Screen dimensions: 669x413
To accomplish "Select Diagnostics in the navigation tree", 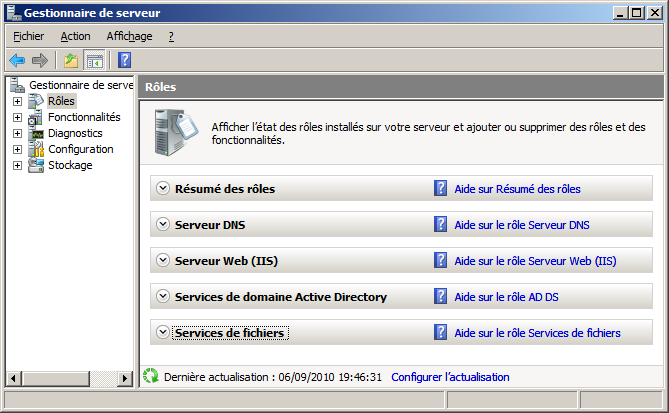I will point(75,133).
